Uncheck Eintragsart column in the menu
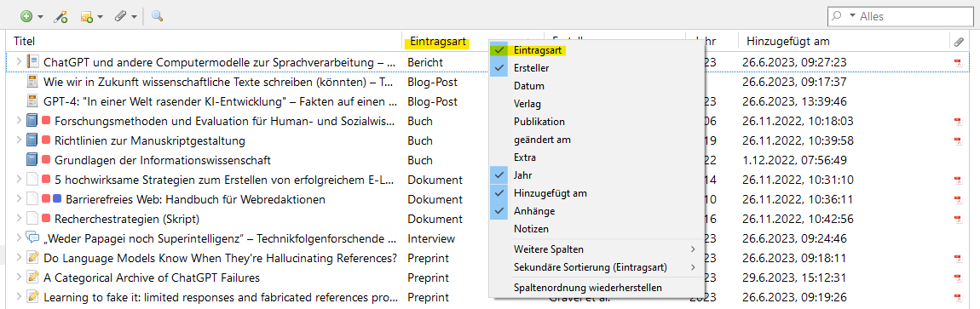 (x=597, y=50)
